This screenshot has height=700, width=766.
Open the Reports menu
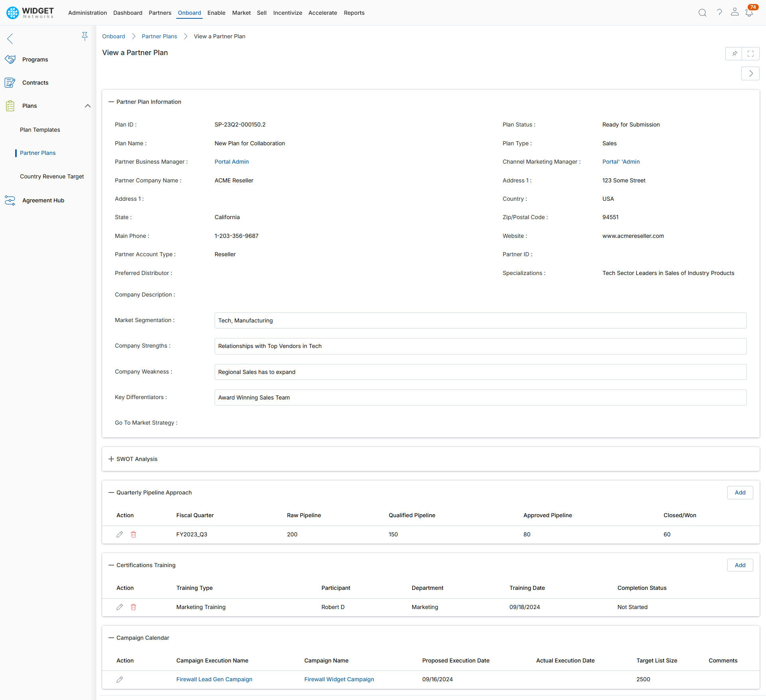[x=354, y=12]
